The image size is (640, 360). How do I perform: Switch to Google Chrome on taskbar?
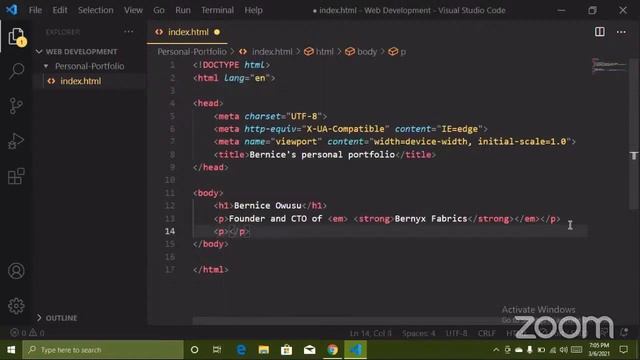[x=332, y=350]
